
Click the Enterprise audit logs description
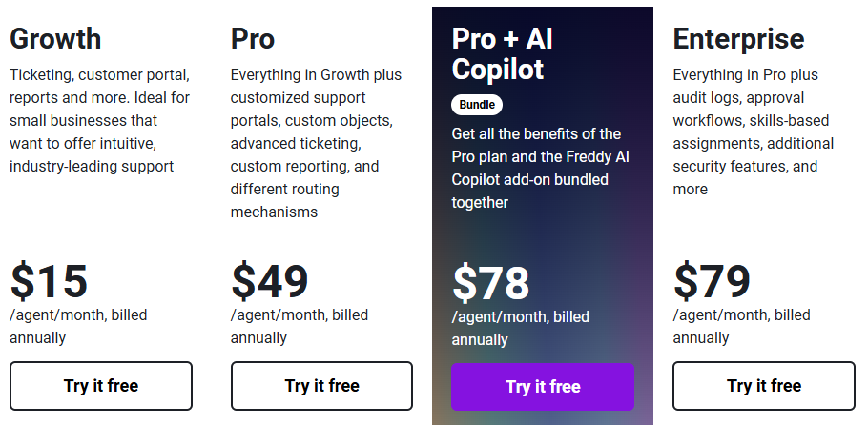tap(752, 132)
